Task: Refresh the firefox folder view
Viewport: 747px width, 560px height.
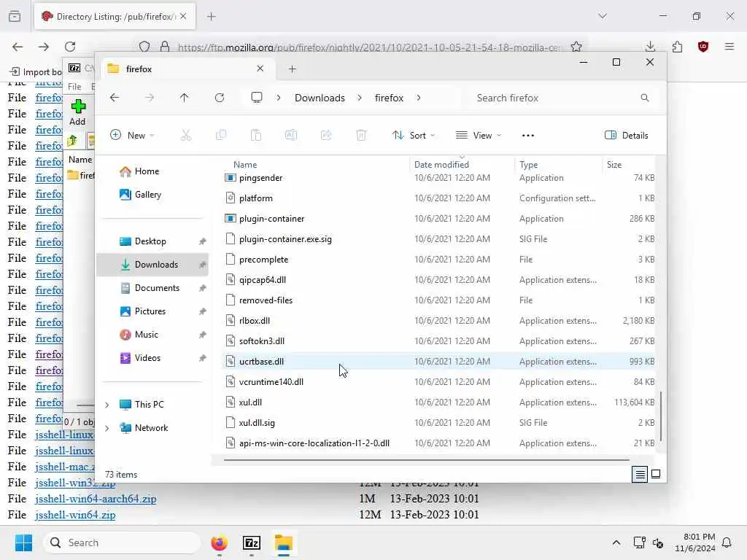Action: (x=220, y=98)
